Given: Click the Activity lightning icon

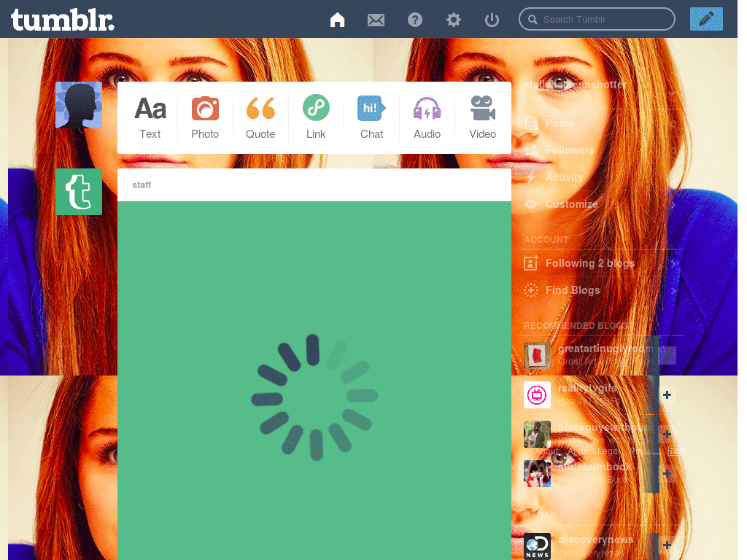Looking at the screenshot, I should [x=531, y=177].
